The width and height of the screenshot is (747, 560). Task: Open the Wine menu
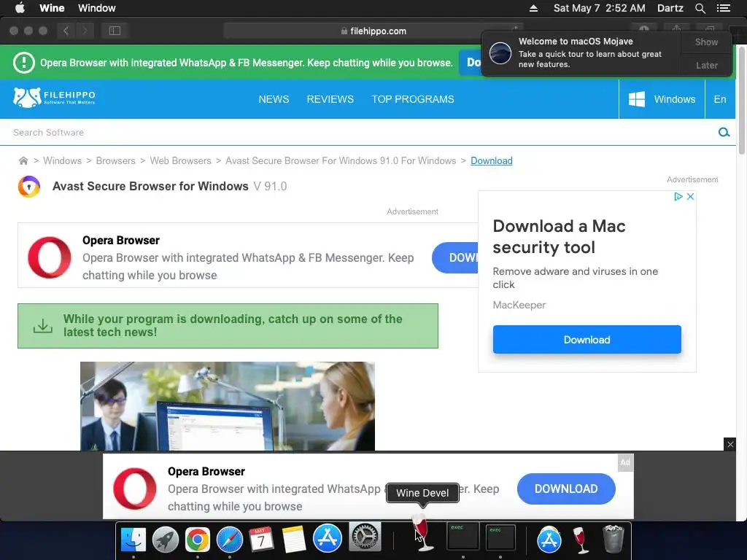pyautogui.click(x=52, y=8)
